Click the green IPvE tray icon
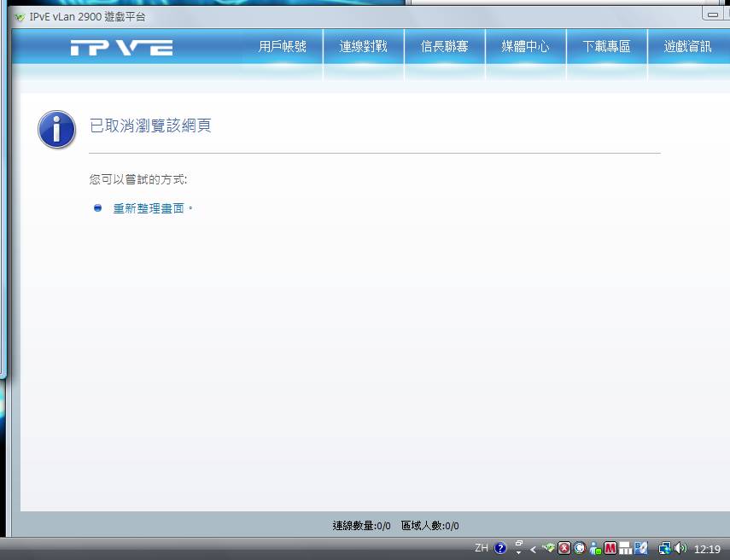This screenshot has width=730, height=560. pos(549,548)
